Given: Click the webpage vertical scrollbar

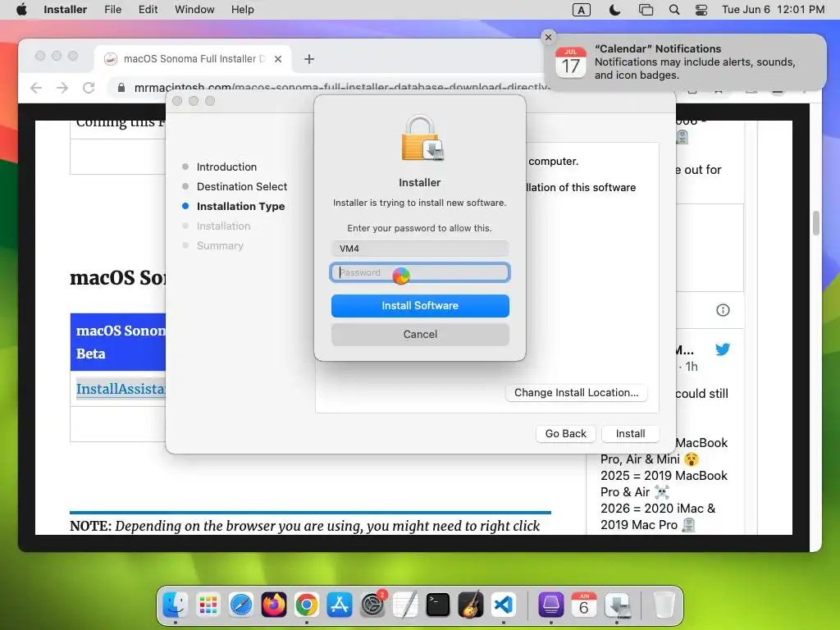Looking at the screenshot, I should [816, 223].
